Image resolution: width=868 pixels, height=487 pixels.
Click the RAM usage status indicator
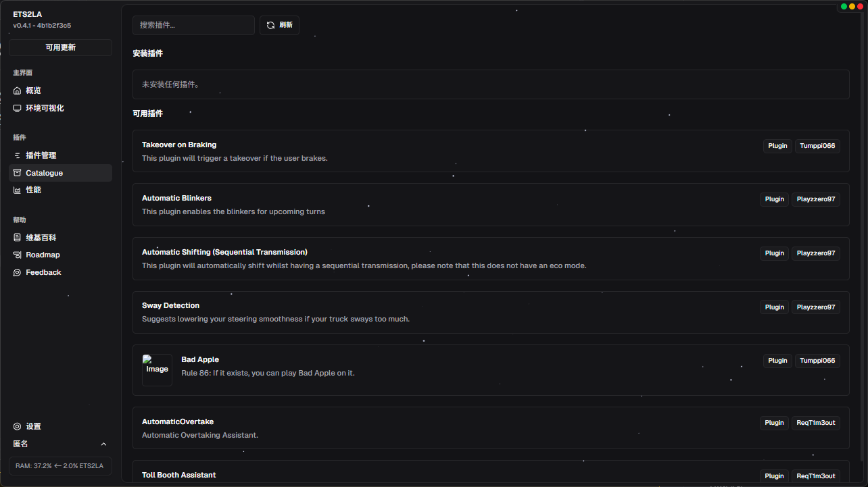(x=60, y=465)
